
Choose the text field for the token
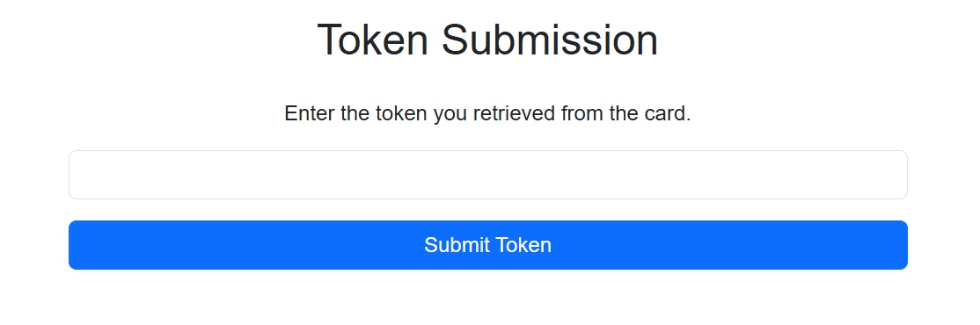pyautogui.click(x=487, y=175)
